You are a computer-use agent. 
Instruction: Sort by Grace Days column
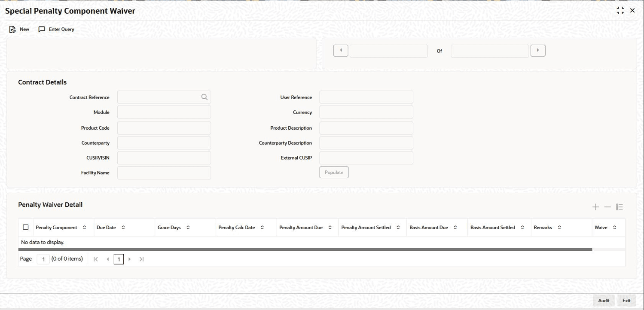[x=188, y=228]
